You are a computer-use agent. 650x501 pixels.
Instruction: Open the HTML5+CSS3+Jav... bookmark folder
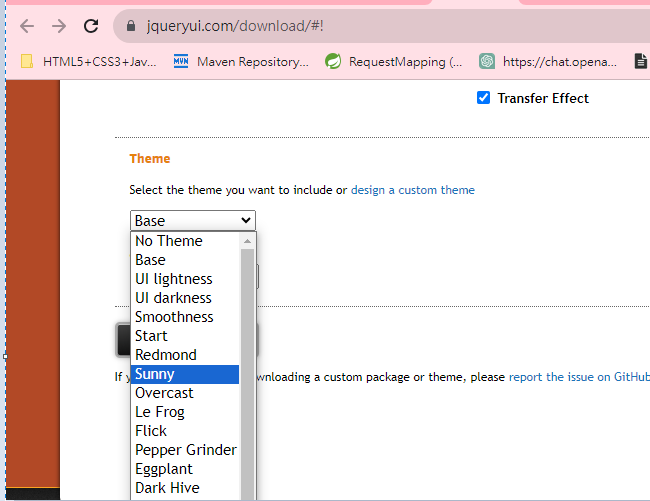89,62
